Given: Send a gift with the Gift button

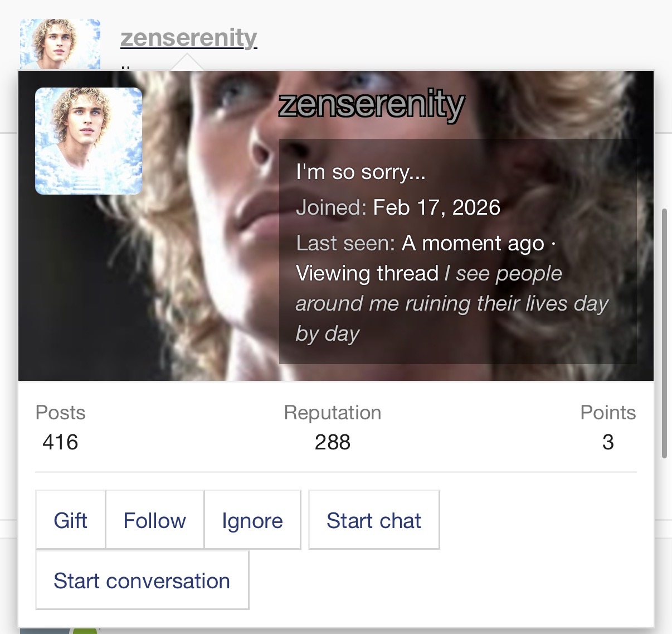Looking at the screenshot, I should 71,520.
